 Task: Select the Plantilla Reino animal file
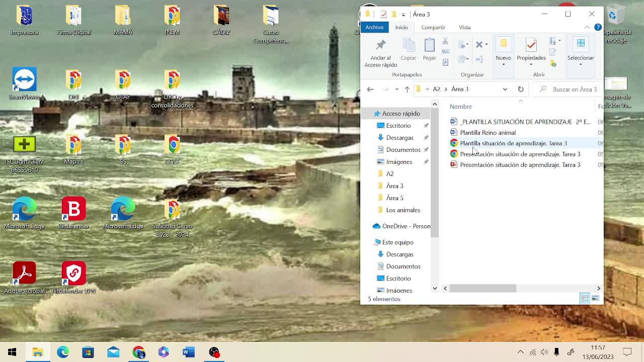click(x=488, y=133)
